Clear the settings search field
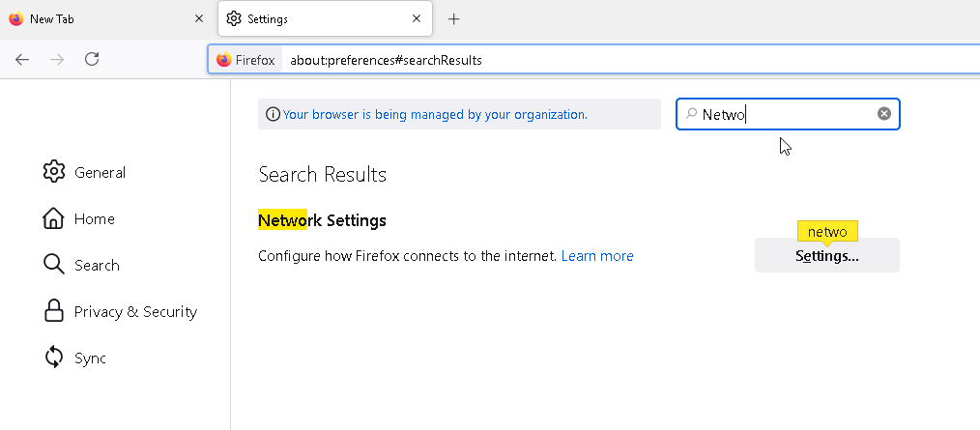The height and width of the screenshot is (430, 980). pyautogui.click(x=883, y=114)
